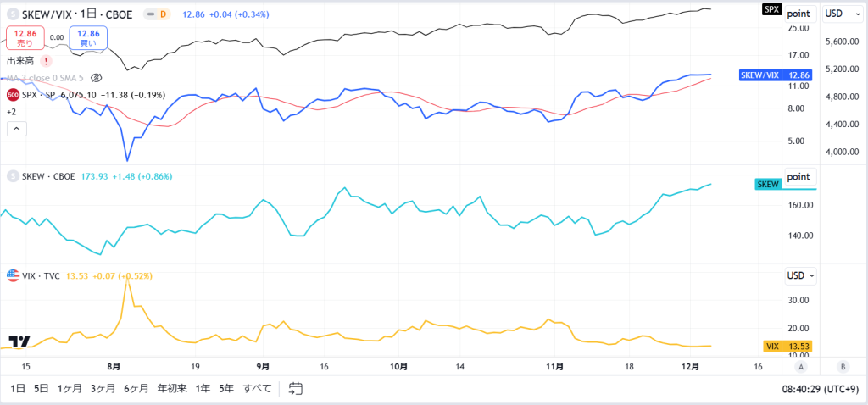The height and width of the screenshot is (405, 868).
Task: Toggle auto scale A button
Action: [801, 366]
